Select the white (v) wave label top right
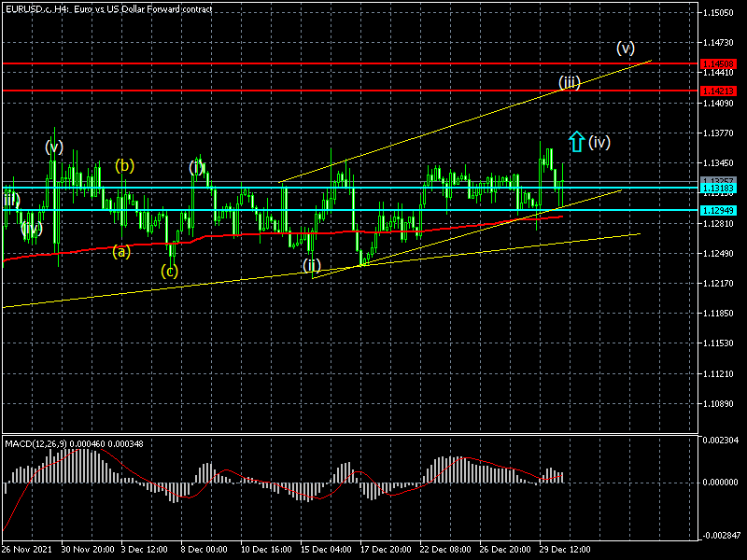Screen dimensions: 747x560 (x=626, y=48)
